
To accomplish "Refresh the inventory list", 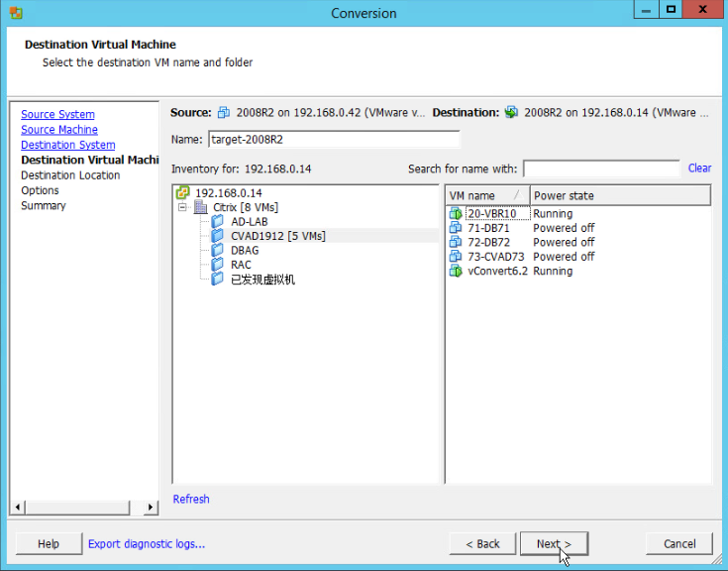I will point(191,499).
